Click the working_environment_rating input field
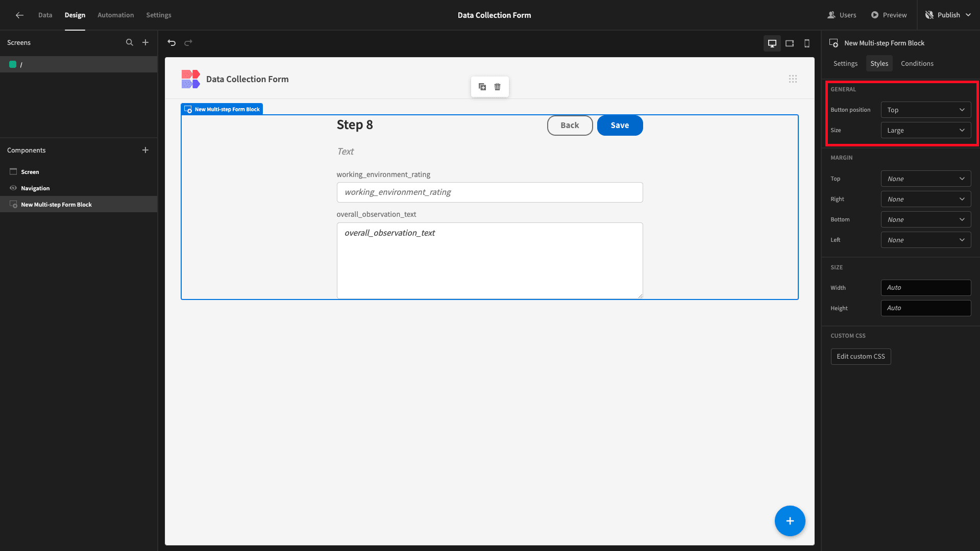This screenshot has height=551, width=980. [489, 192]
